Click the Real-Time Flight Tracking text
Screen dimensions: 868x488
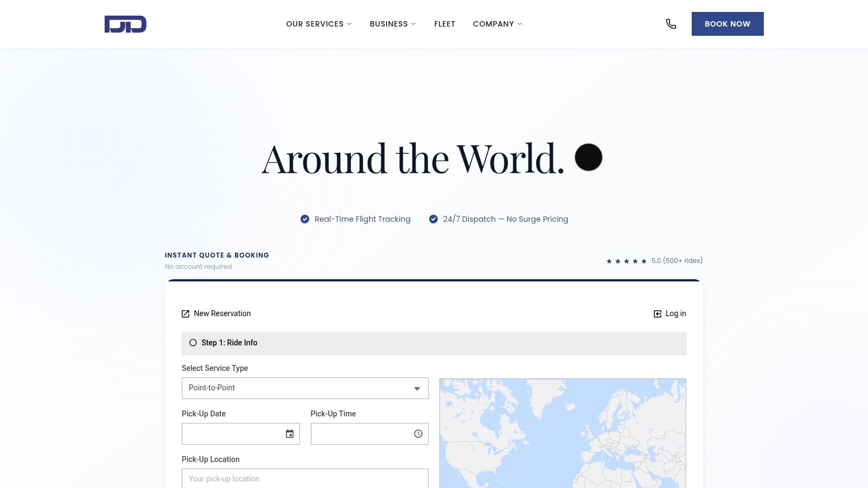tap(362, 219)
